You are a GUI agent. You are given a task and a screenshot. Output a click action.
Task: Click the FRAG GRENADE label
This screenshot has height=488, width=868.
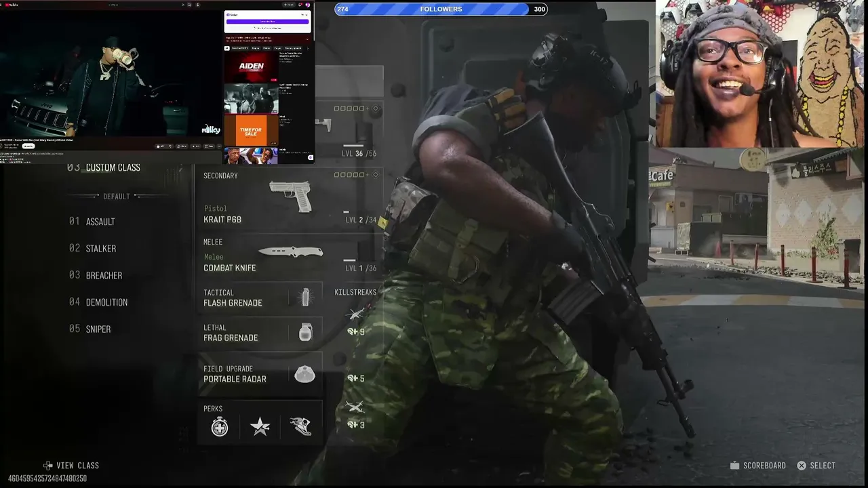click(x=231, y=338)
